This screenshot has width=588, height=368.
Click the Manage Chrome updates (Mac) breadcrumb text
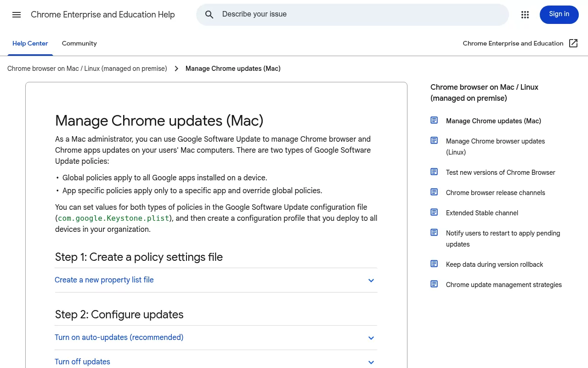233,69
